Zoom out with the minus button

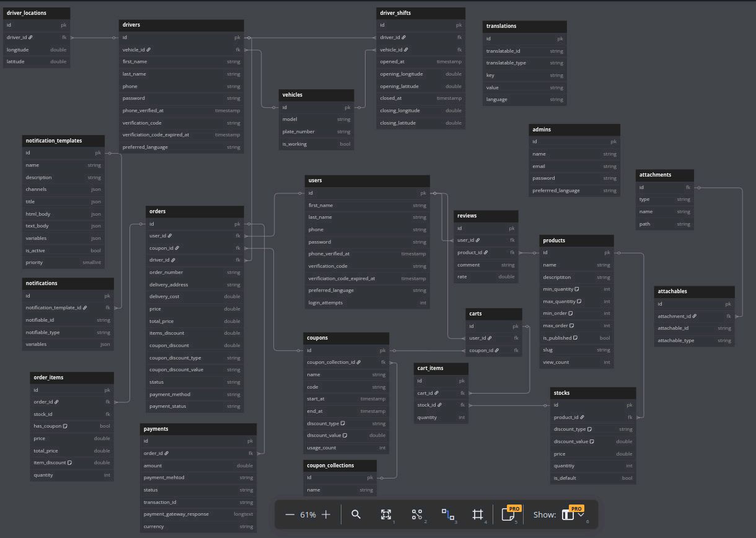(x=289, y=514)
